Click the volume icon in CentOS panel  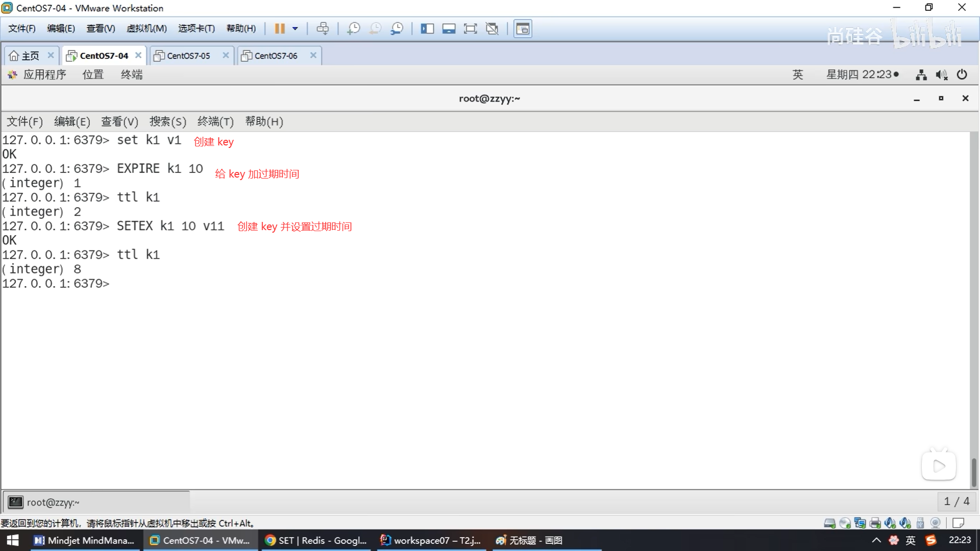pos(941,75)
